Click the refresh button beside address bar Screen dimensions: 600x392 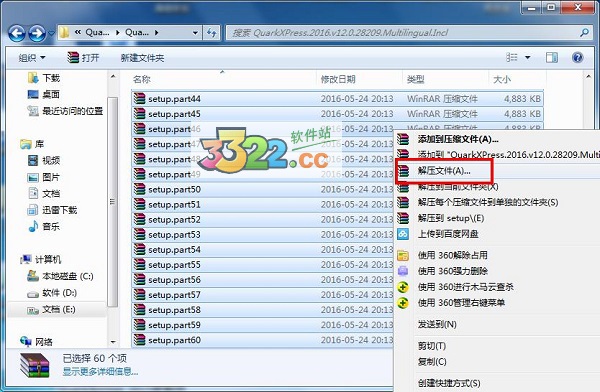click(211, 33)
